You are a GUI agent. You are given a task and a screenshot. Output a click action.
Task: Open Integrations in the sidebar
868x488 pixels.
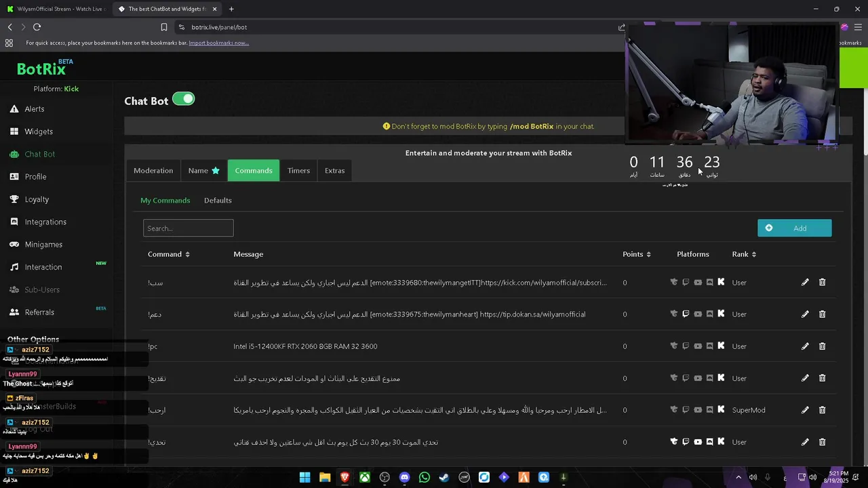[x=45, y=222]
